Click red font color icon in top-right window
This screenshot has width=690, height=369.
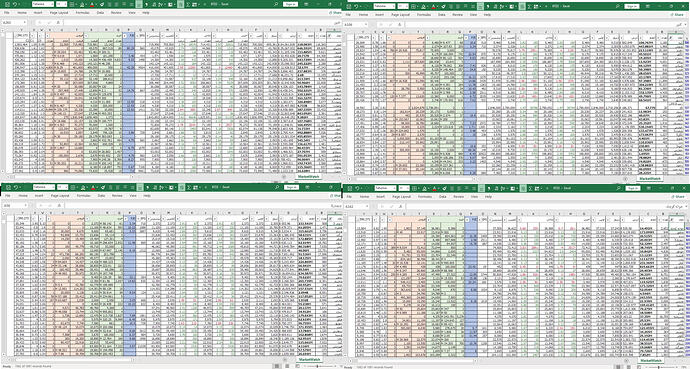(433, 6)
